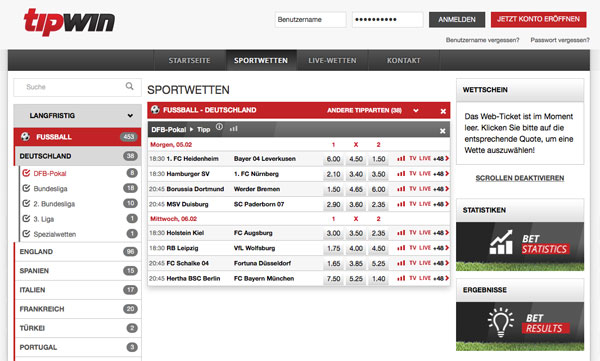Click the tipwin logo
The height and width of the screenshot is (361, 600).
[69, 22]
